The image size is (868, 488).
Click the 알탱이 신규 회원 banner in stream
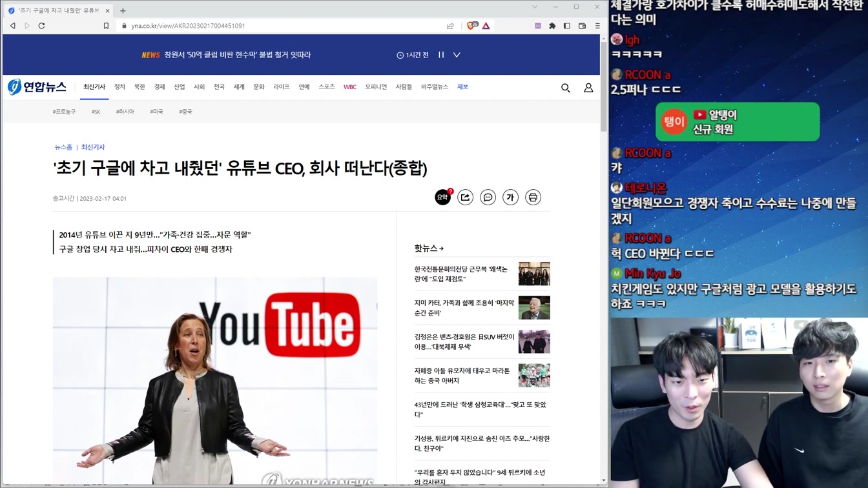(x=738, y=121)
